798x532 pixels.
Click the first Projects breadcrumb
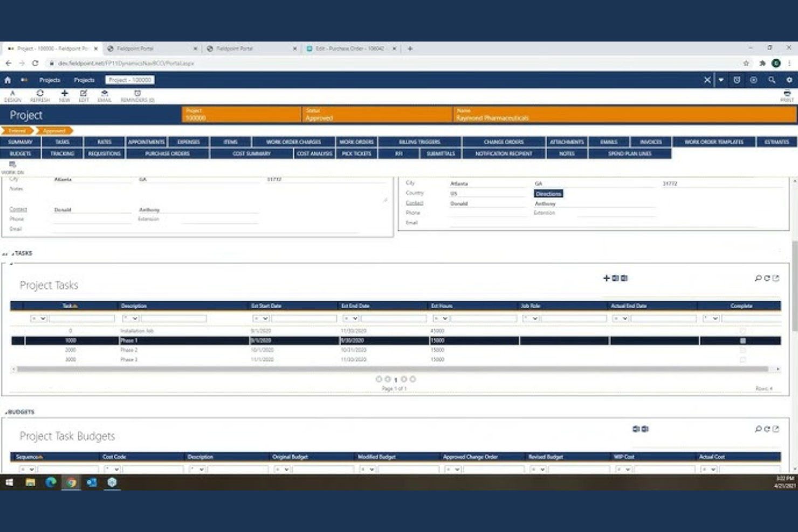click(x=50, y=80)
